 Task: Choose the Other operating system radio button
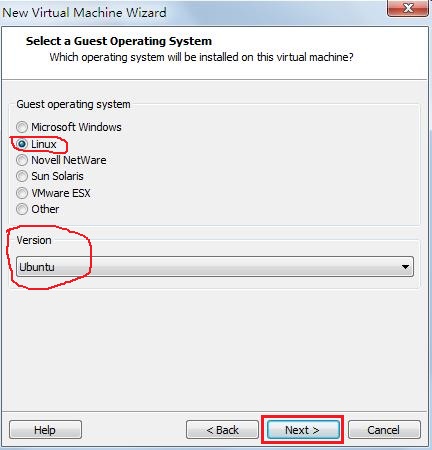[22, 209]
